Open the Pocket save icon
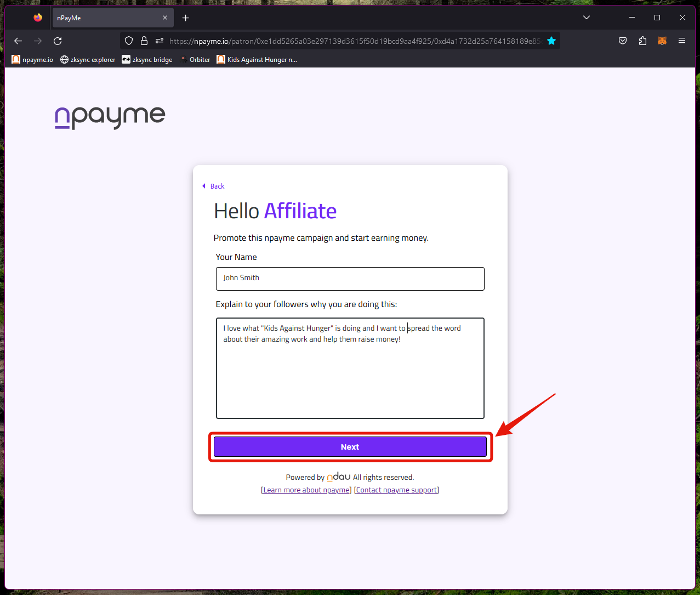This screenshot has height=595, width=700. click(x=623, y=41)
